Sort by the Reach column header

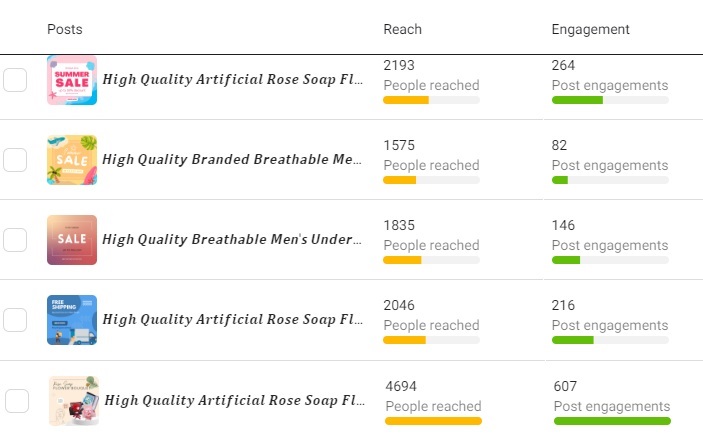point(402,30)
